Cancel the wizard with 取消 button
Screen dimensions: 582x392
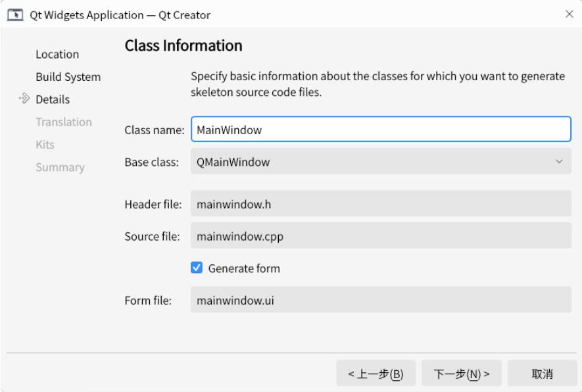[541, 374]
